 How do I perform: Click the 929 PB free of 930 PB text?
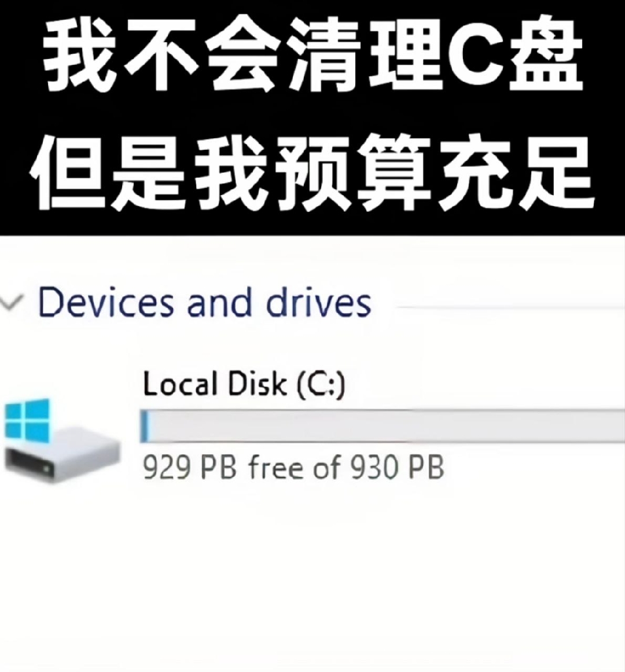(293, 467)
